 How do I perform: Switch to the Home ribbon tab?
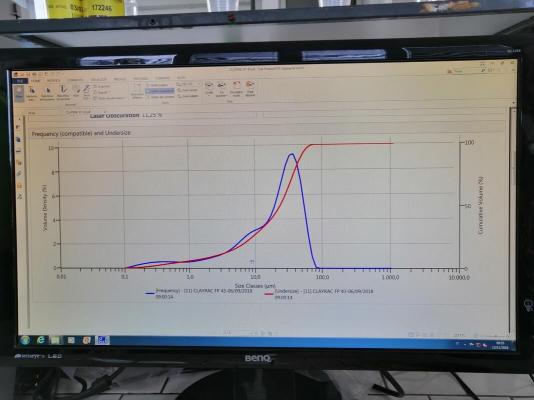click(35, 81)
